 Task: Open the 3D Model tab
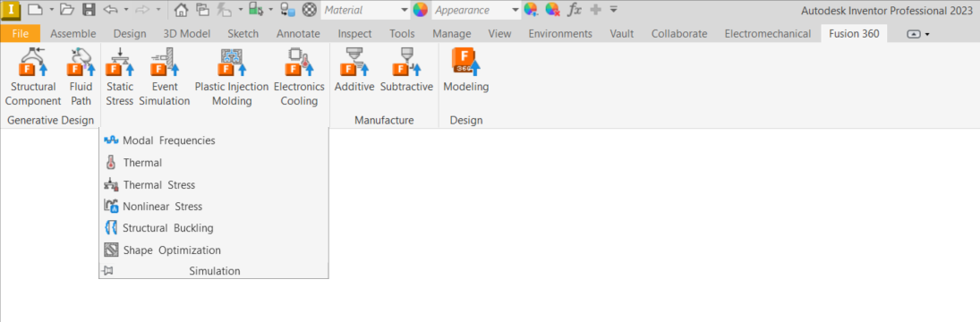pos(187,34)
